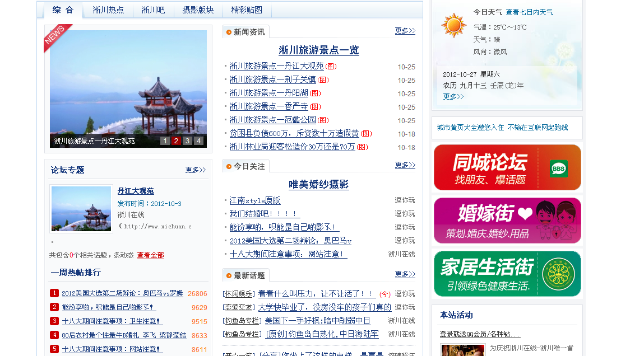Click the BBS speech bubble icon on 同城论坛 banner

(558, 167)
